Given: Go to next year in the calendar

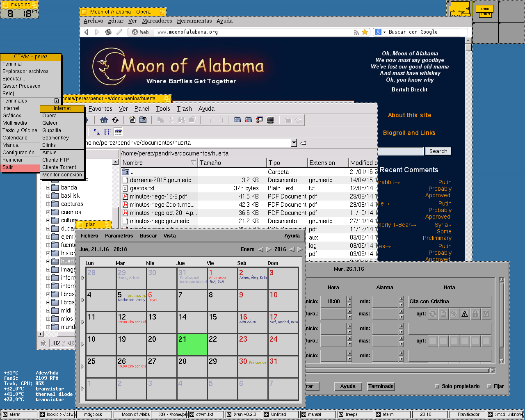Looking at the screenshot, I should (x=300, y=249).
